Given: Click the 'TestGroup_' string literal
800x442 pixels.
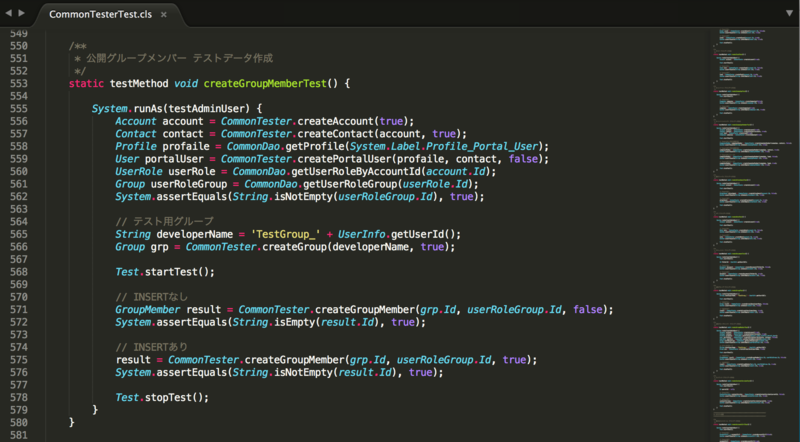Looking at the screenshot, I should [x=285, y=234].
